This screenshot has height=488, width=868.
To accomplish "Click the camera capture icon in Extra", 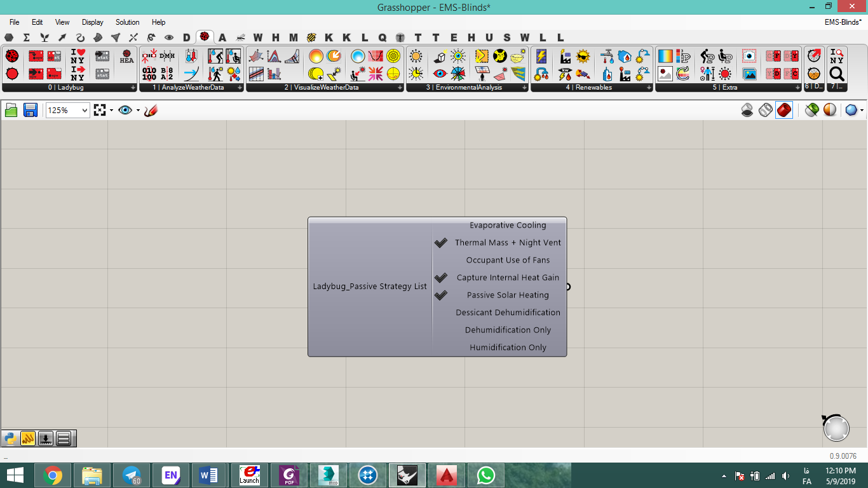I will (x=749, y=56).
